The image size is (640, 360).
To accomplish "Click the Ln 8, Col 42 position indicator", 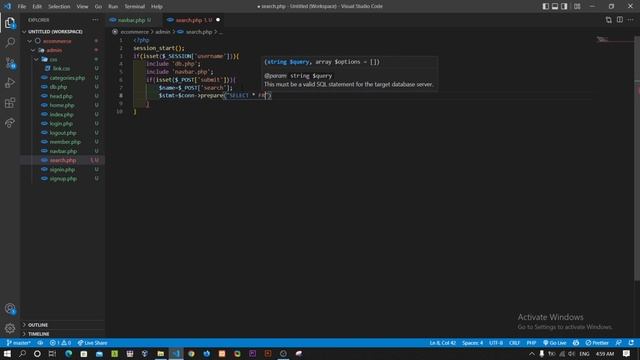I will coord(442,343).
